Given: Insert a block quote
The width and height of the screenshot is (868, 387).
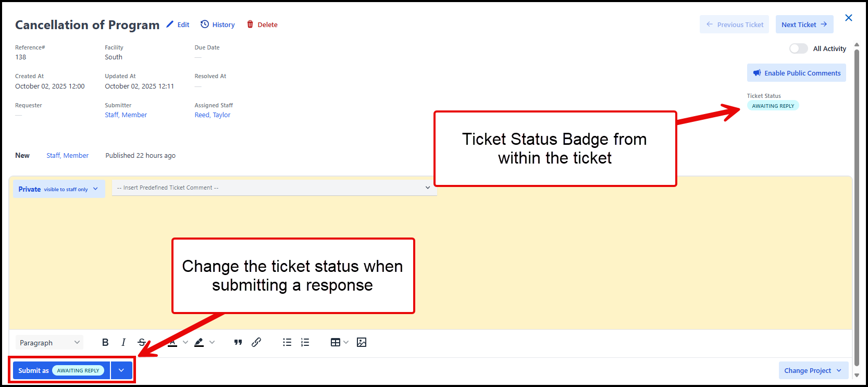Looking at the screenshot, I should click(x=238, y=342).
